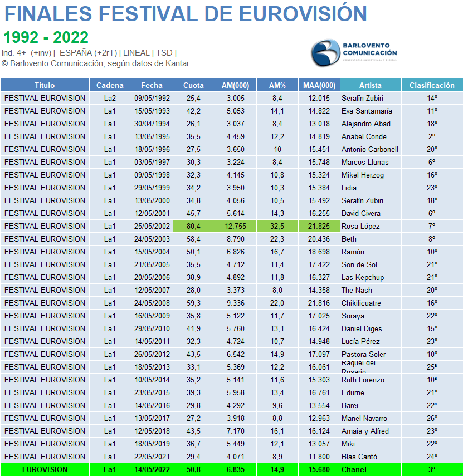Image resolution: width=463 pixels, height=476 pixels.
Task: Click the © Barlovento Comunicación copyright line
Action: pyautogui.click(x=95, y=63)
